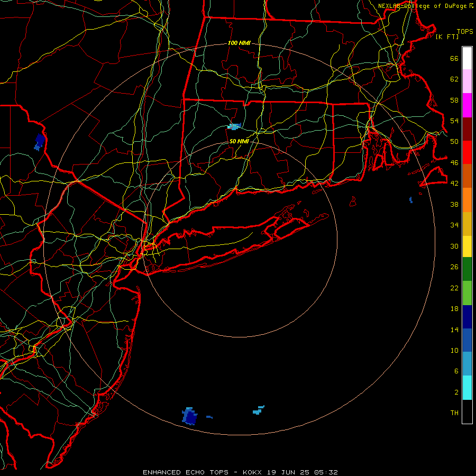Pick the cyan legend band
The height and width of the screenshot is (476, 476).
pyautogui.click(x=467, y=388)
